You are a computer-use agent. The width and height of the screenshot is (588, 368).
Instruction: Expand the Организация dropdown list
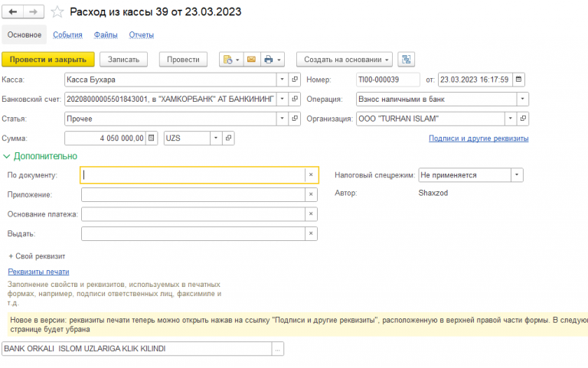tap(510, 119)
